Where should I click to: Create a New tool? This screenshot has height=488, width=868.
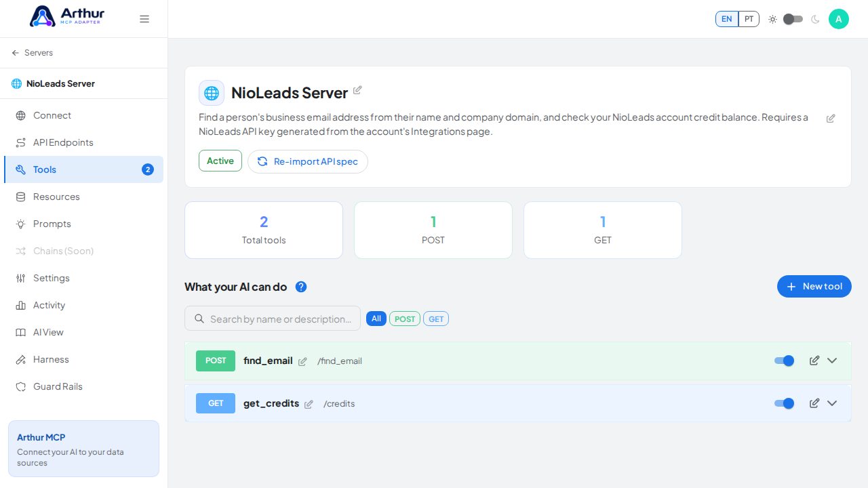(x=814, y=286)
